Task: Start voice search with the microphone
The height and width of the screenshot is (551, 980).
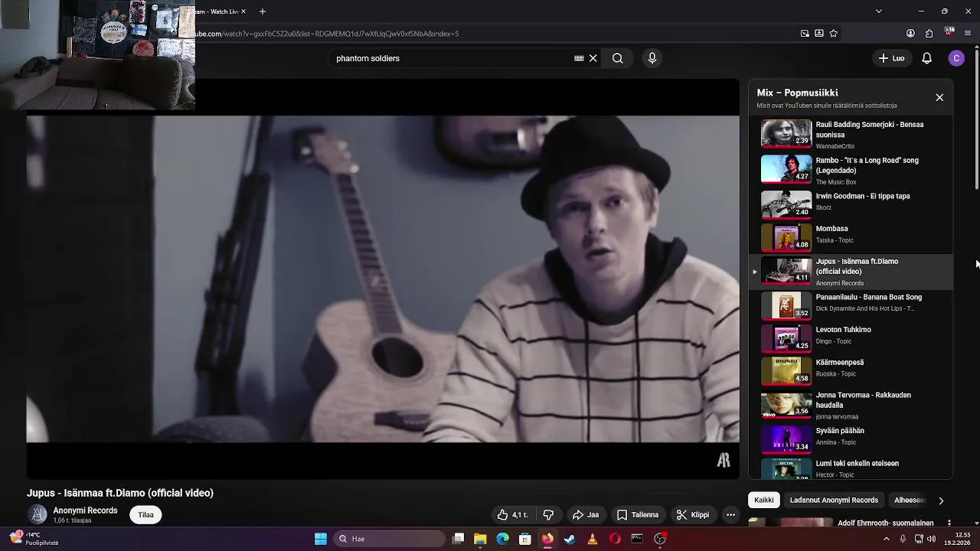Action: point(652,58)
